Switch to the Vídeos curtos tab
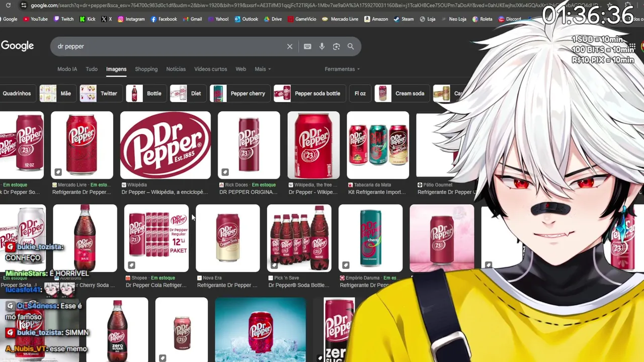Viewport: 644px width, 362px height. (x=210, y=69)
